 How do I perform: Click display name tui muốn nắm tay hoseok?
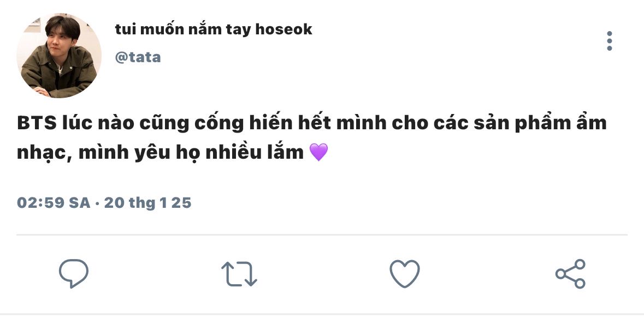pos(214,29)
